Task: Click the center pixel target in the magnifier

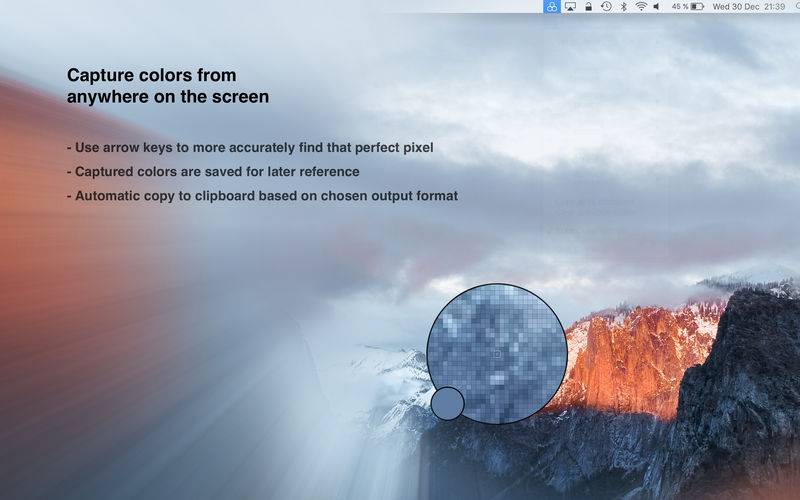Action: pos(497,354)
